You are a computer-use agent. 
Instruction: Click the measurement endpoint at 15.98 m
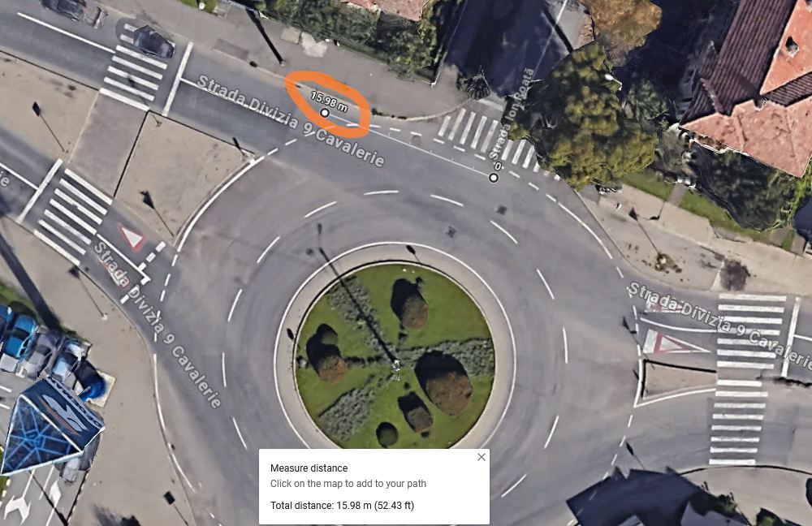[325, 113]
